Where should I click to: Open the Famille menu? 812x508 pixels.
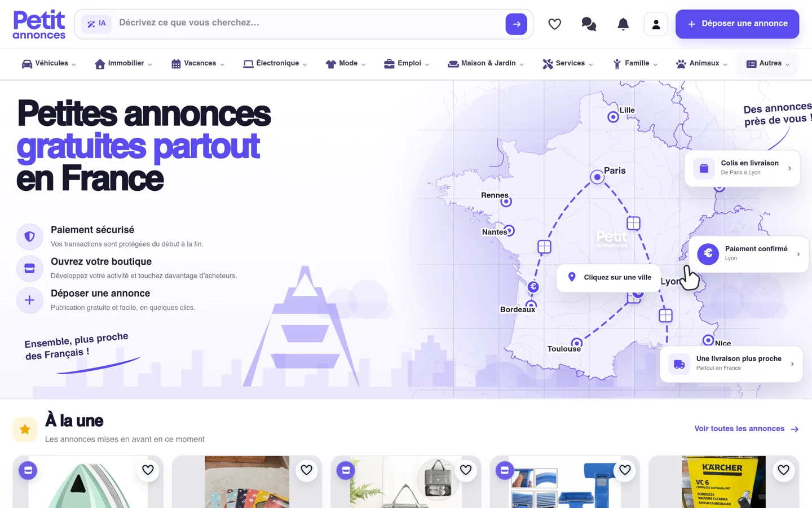click(636, 64)
